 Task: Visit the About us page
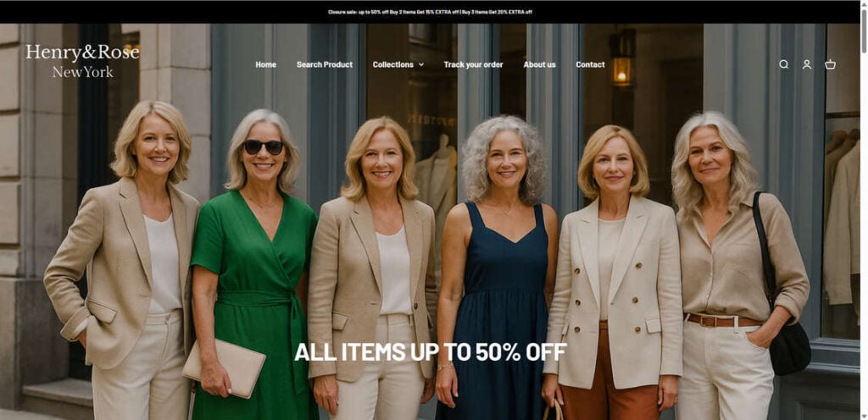(540, 64)
